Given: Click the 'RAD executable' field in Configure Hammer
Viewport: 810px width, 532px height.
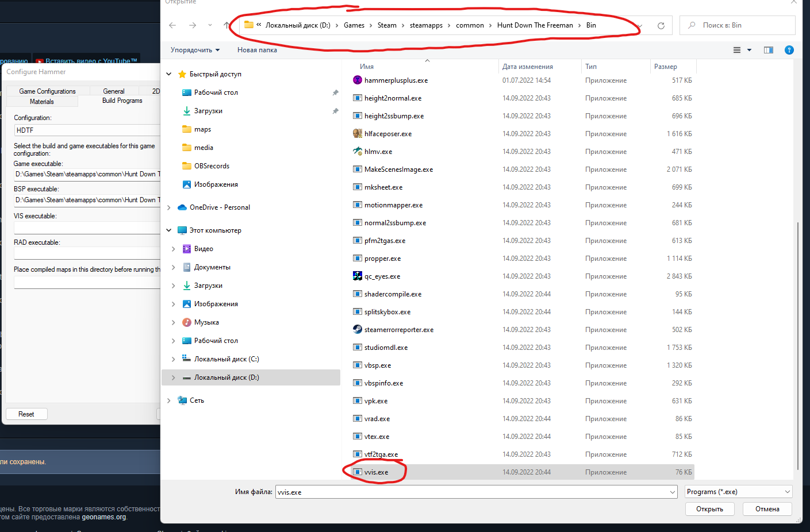Looking at the screenshot, I should click(x=87, y=253).
